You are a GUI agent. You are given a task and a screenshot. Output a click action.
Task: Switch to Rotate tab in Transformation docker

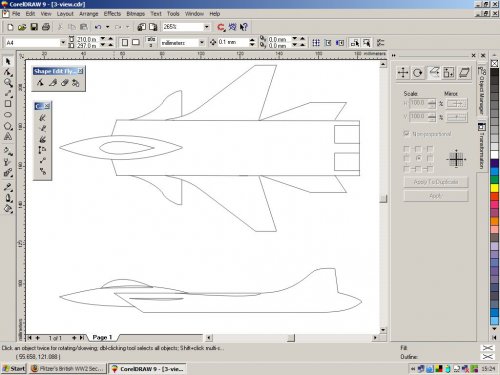coord(418,72)
